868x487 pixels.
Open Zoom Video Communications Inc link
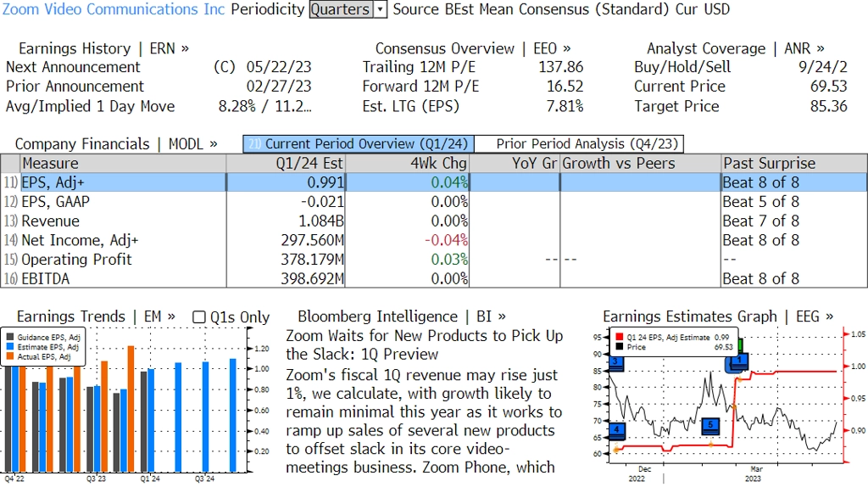(x=114, y=9)
